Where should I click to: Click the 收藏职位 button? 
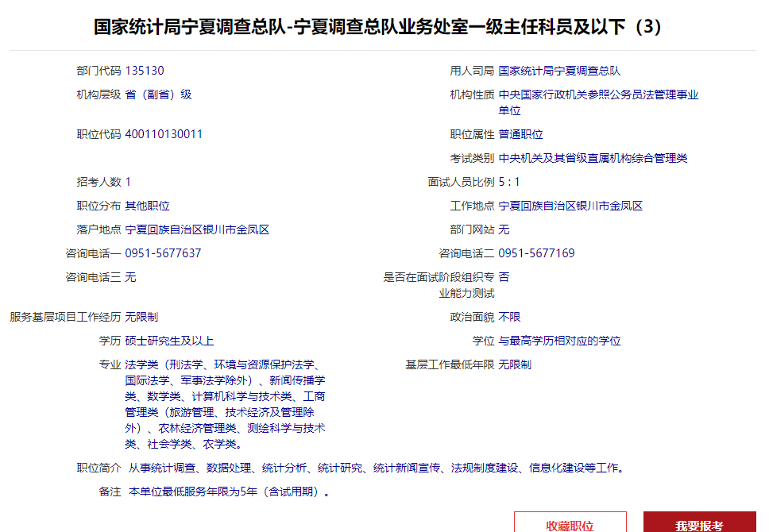570,522
